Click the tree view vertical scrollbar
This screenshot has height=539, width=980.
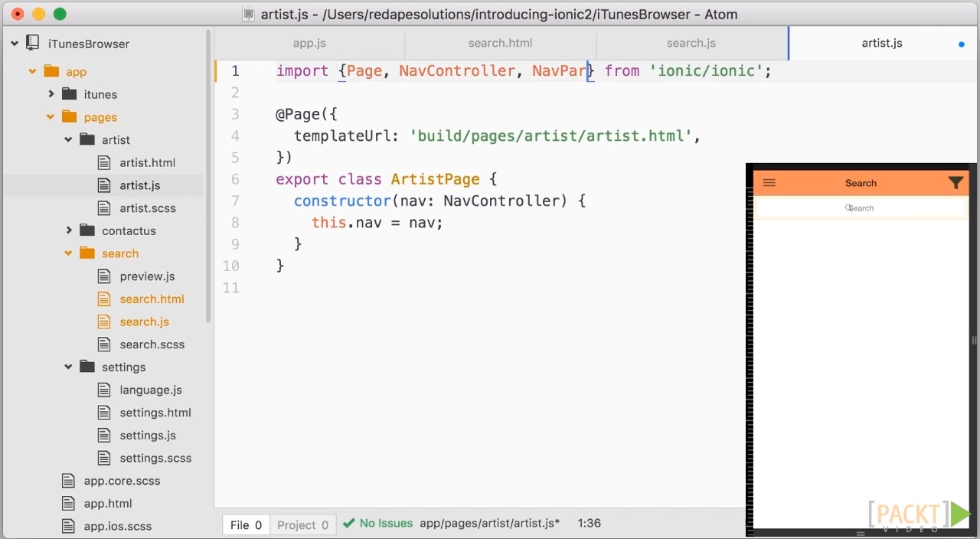[208, 176]
